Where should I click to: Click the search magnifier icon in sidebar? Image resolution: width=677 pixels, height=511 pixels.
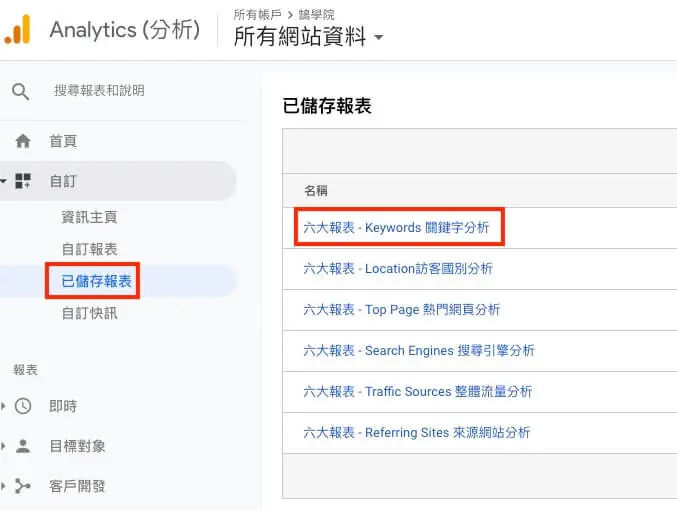click(x=20, y=91)
